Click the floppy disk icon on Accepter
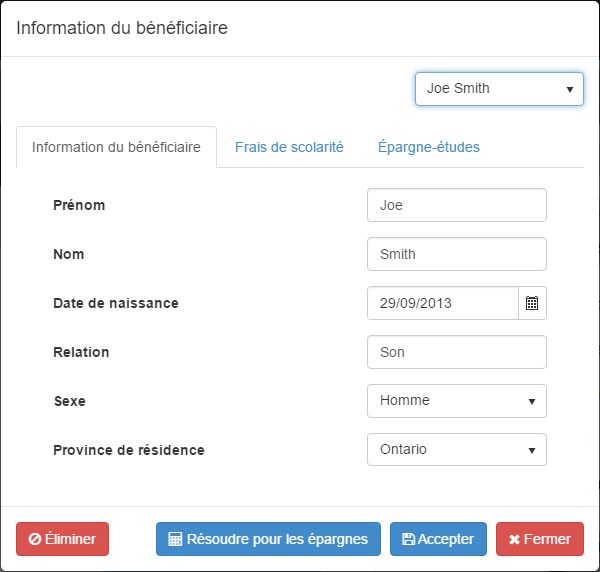Image resolution: width=600 pixels, height=572 pixels. click(x=408, y=539)
